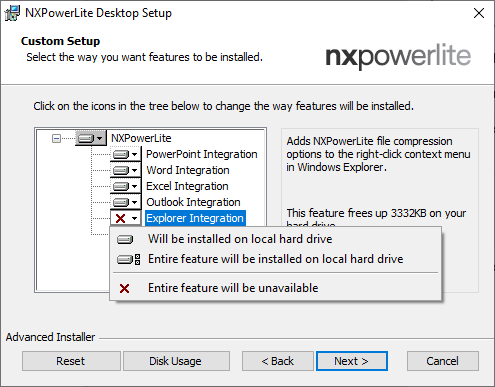
Task: Open Word Integration install option dropdown
Action: click(x=126, y=170)
